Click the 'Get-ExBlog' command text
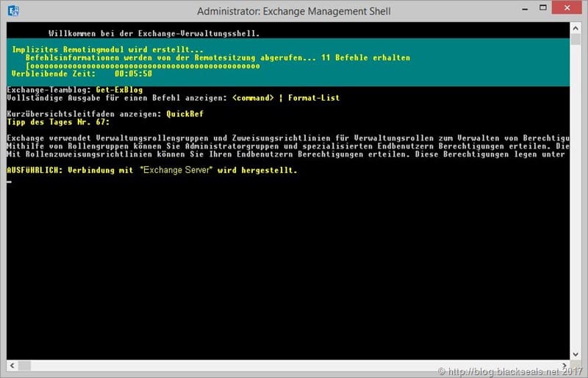This screenshot has height=378, width=588. click(119, 90)
